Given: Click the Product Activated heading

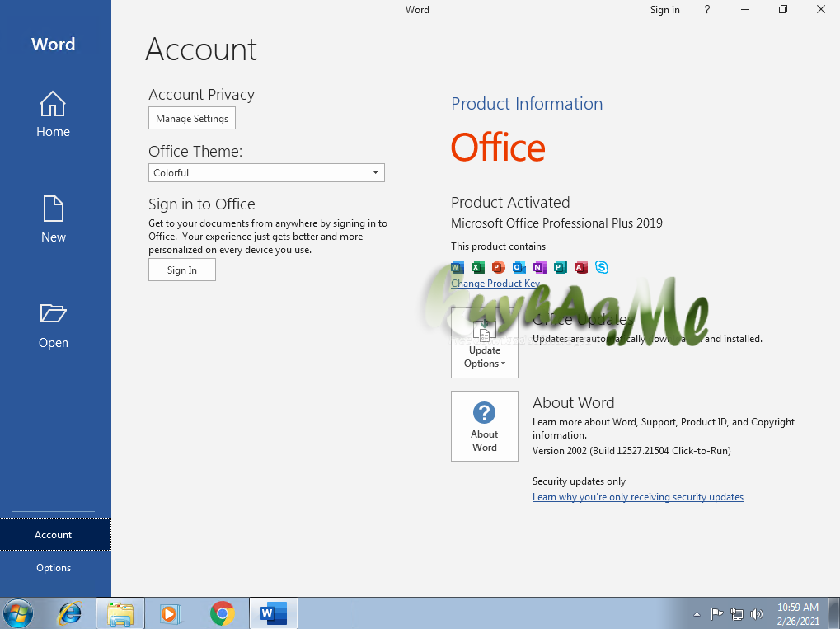Looking at the screenshot, I should (510, 203).
